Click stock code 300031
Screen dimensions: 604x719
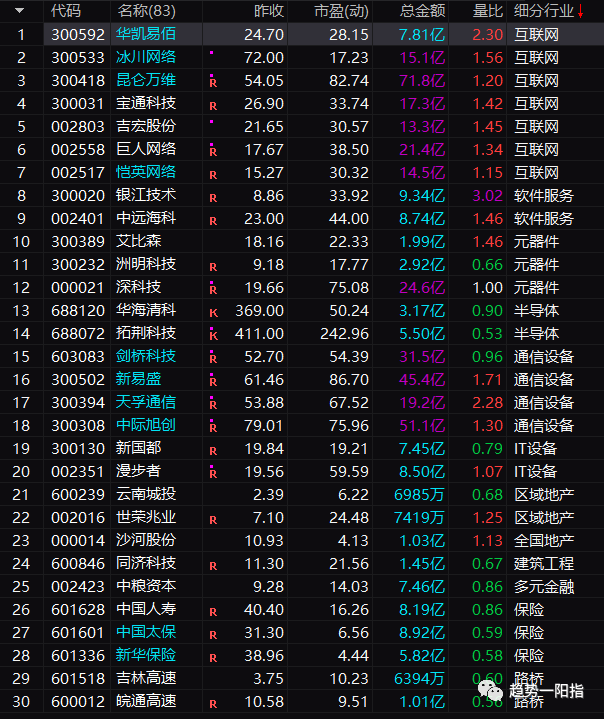(78, 104)
